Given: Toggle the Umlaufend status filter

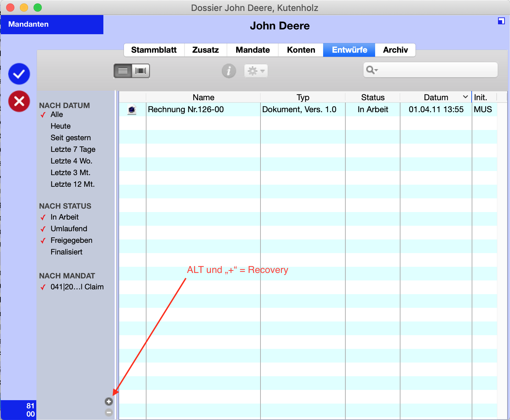Looking at the screenshot, I should click(69, 229).
